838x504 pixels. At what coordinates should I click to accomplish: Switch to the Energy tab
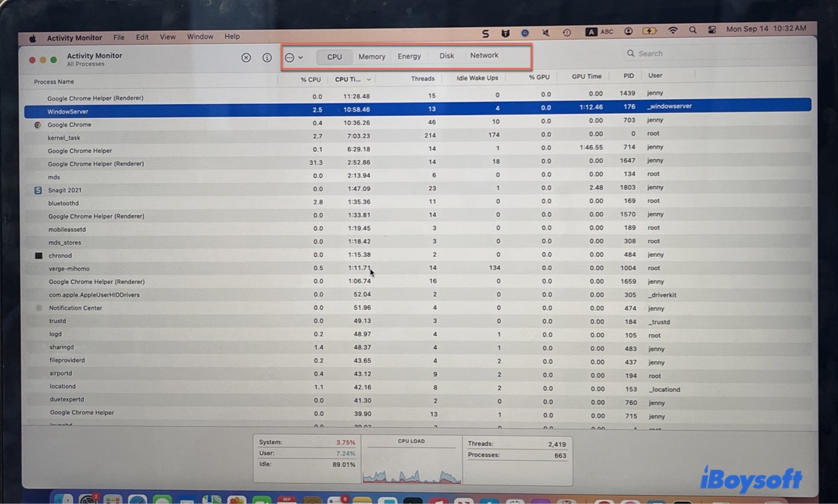[409, 57]
